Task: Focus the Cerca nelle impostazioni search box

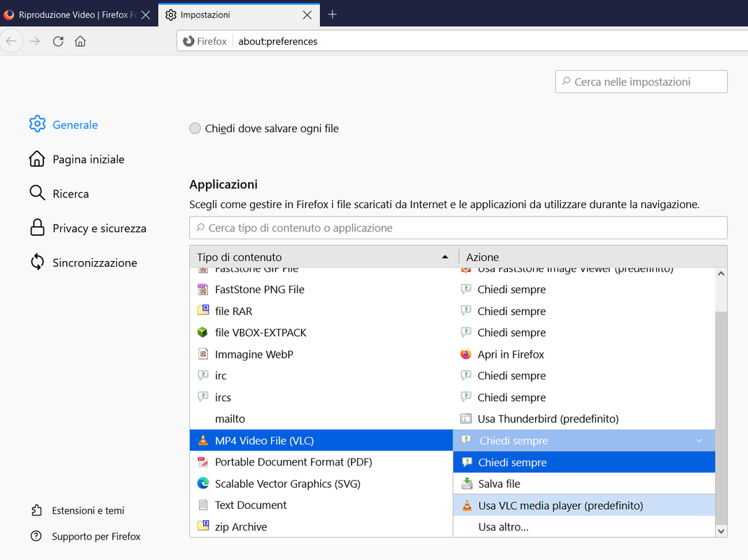Action: click(x=641, y=82)
